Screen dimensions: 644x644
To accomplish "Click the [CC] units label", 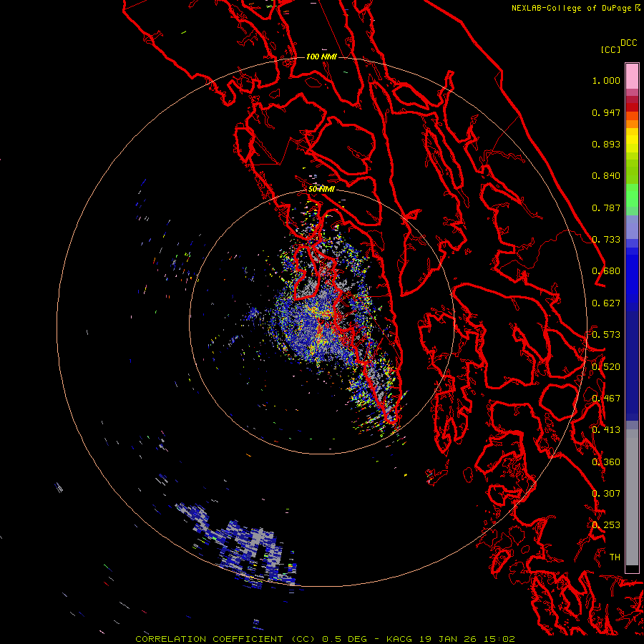I will coord(610,49).
